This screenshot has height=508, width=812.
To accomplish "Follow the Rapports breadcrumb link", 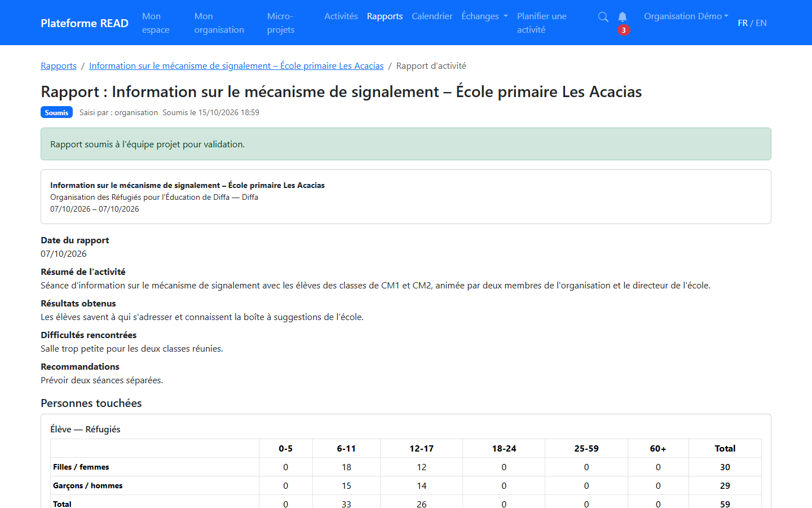I will [59, 66].
